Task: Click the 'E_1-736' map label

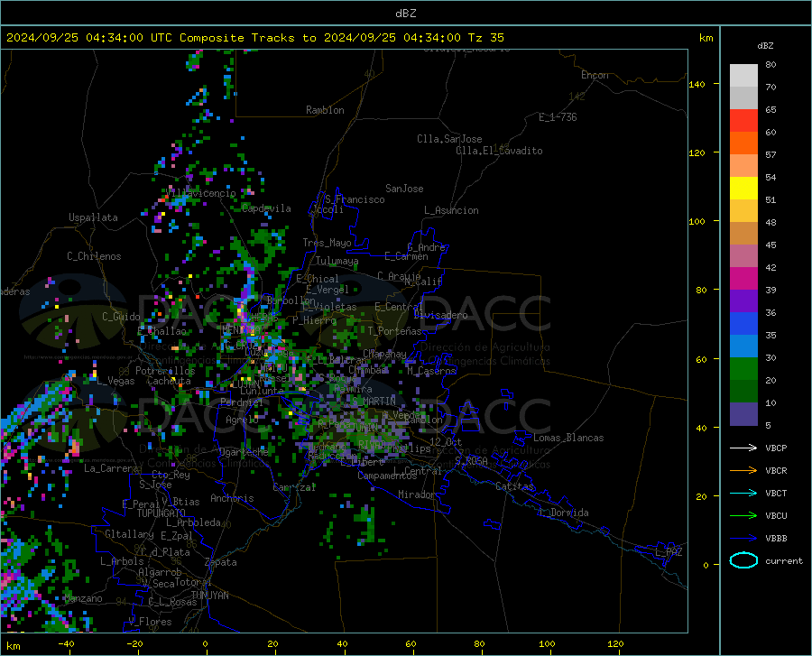Action: click(558, 117)
